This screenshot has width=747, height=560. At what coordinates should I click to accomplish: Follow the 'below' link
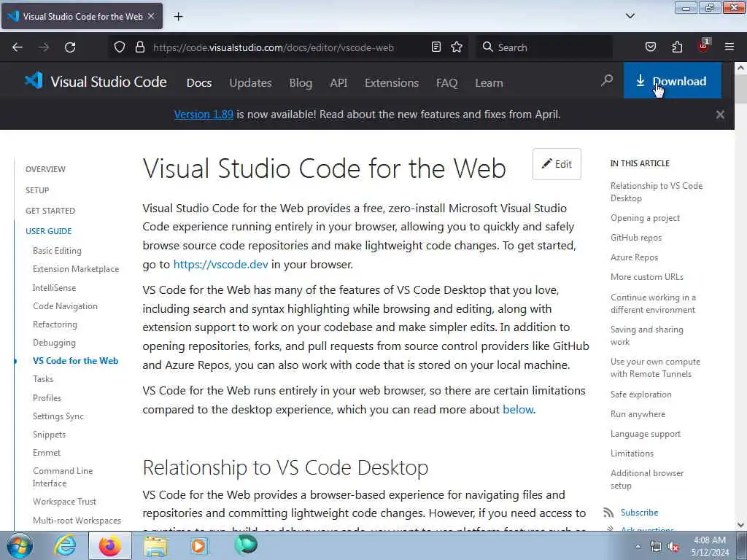pos(518,410)
